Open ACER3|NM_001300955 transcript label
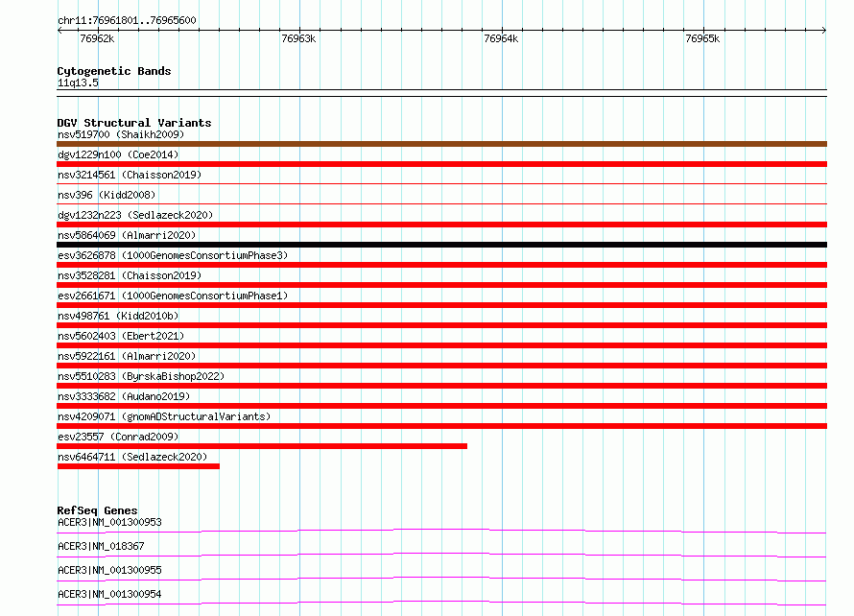Viewport: 854px width, 616px height. point(109,570)
